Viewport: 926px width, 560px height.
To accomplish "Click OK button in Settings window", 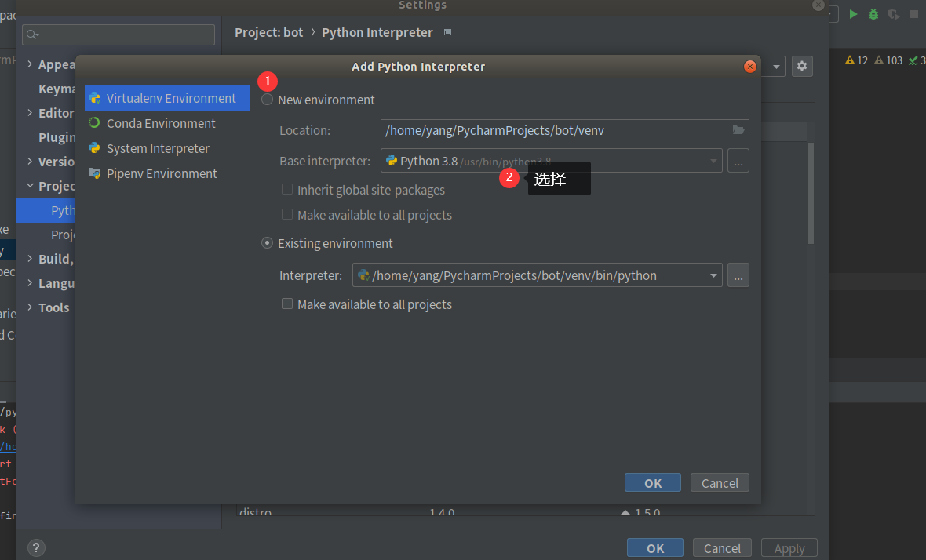I will click(x=655, y=548).
